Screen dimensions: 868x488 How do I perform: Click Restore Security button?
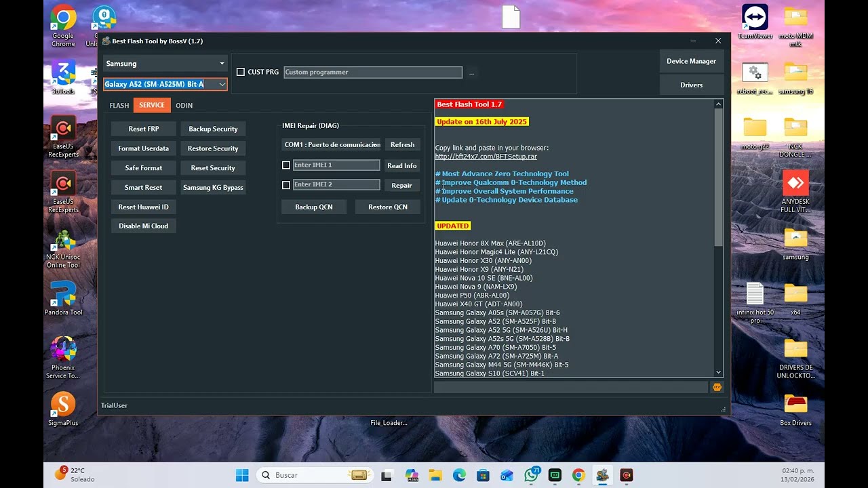tap(213, 148)
